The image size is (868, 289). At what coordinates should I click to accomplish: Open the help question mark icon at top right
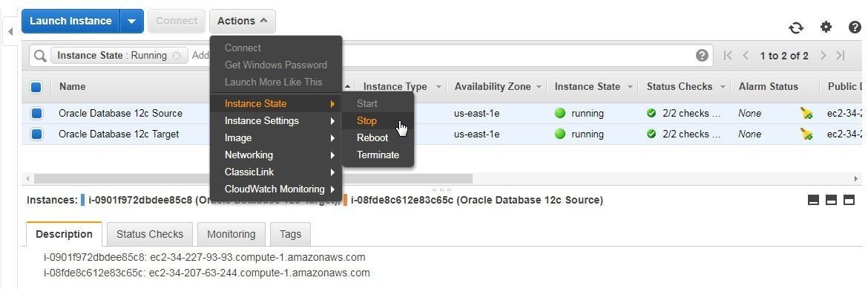855,27
